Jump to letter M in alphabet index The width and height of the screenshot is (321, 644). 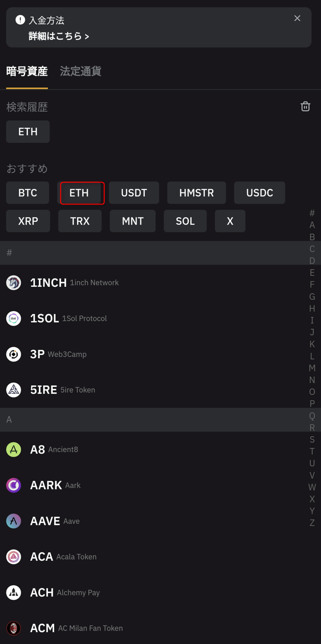pyautogui.click(x=312, y=368)
